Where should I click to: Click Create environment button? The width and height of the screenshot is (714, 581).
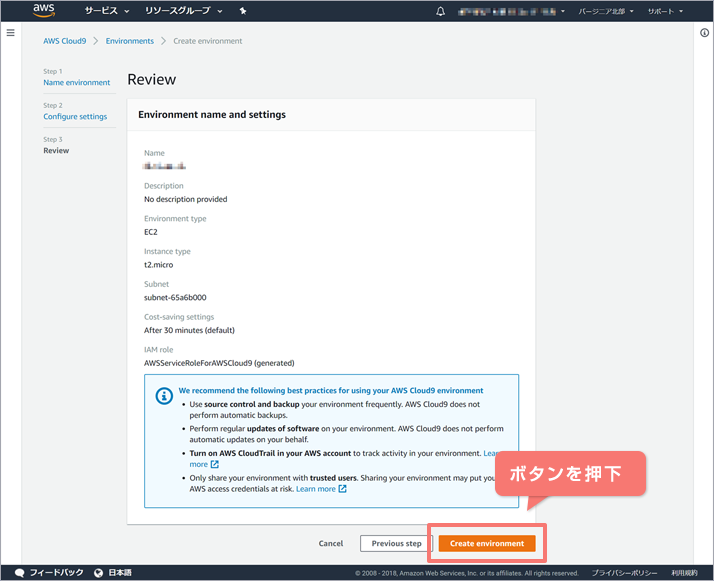pos(487,543)
